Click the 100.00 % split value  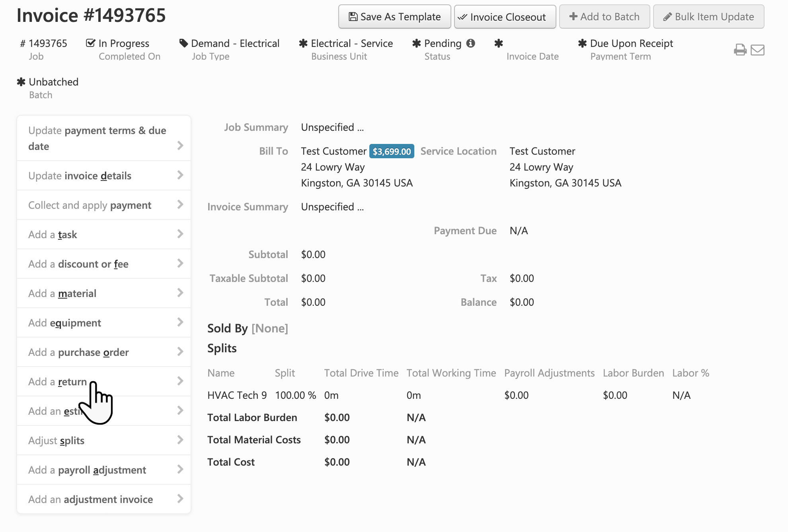click(295, 395)
